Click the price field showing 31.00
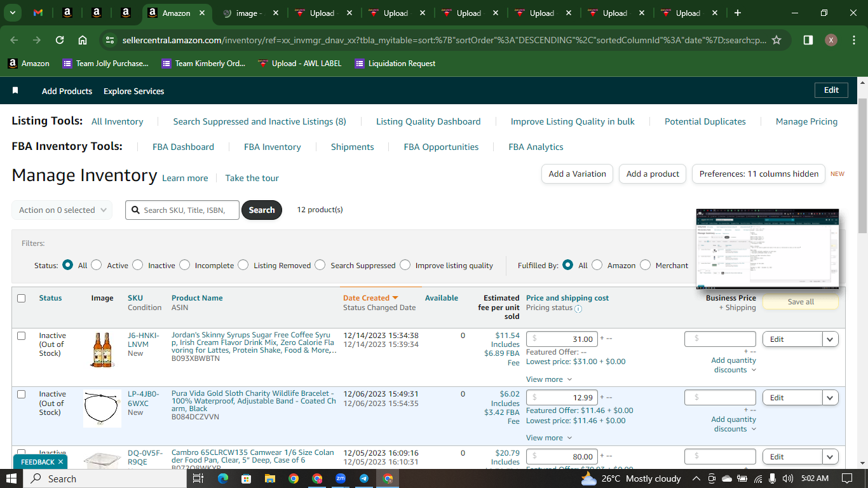This screenshot has width=868, height=488. (562, 339)
